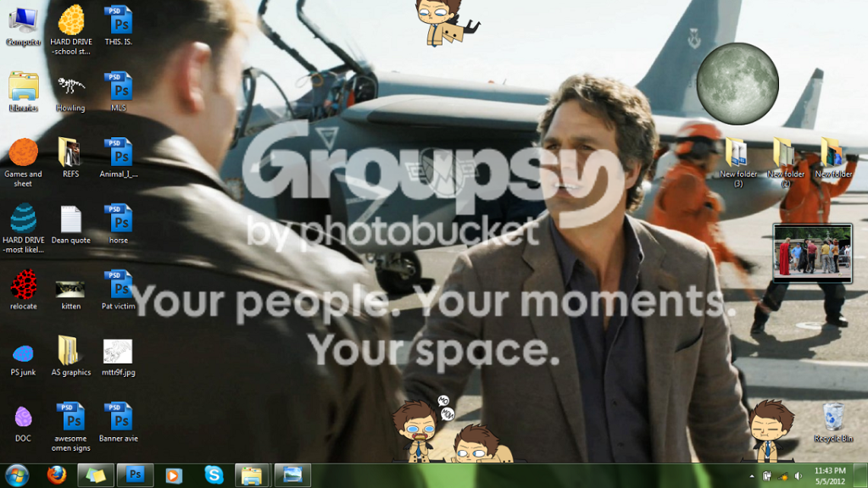The width and height of the screenshot is (868, 488).
Task: Select the Howling desktop file
Action: [x=71, y=93]
